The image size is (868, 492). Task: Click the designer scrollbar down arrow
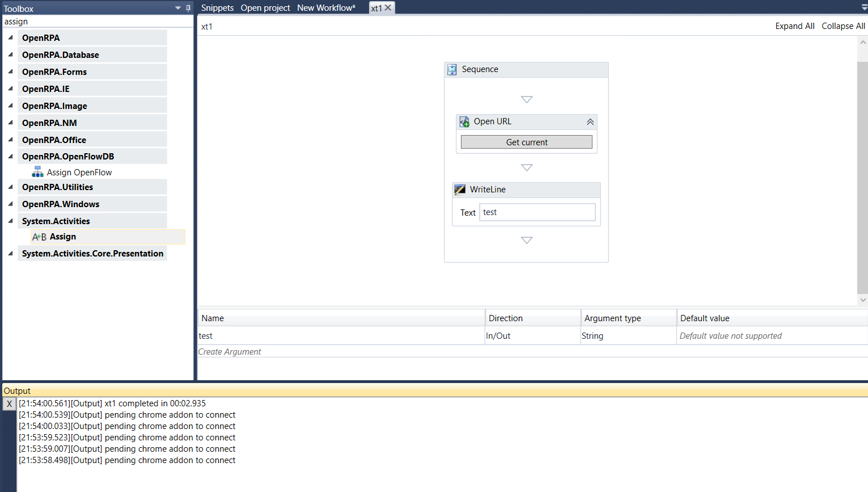coord(863,300)
